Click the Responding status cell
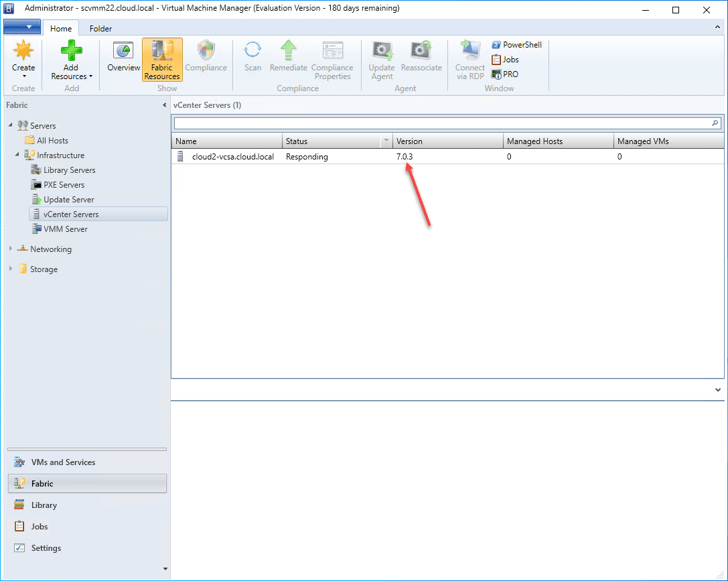 (307, 157)
